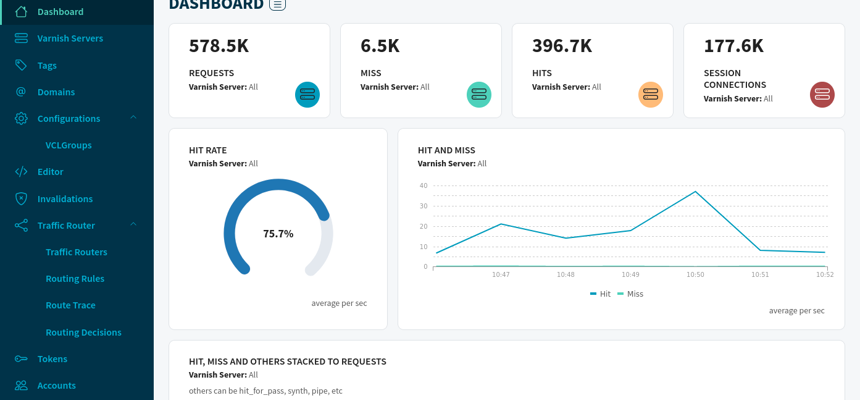Open the Route Trace link
860x400 pixels.
[x=70, y=305]
